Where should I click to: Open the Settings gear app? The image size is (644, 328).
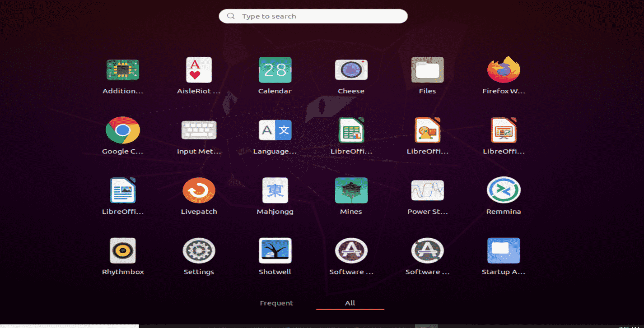pos(199,250)
